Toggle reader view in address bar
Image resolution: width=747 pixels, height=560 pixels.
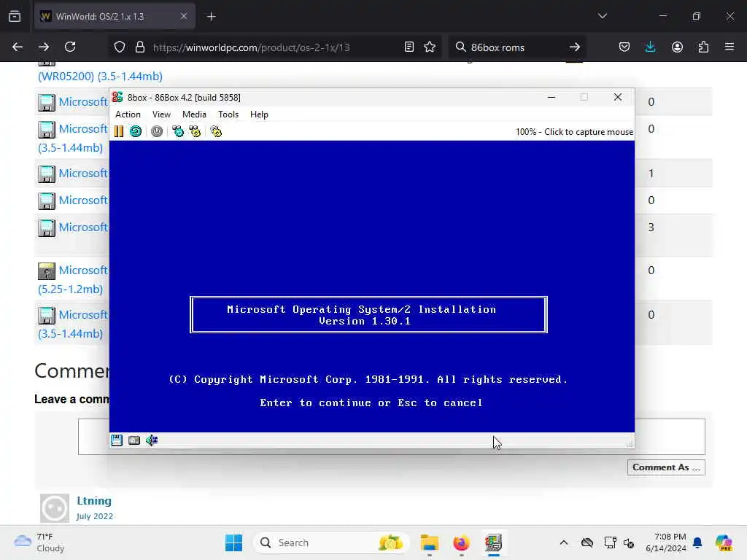click(x=409, y=47)
